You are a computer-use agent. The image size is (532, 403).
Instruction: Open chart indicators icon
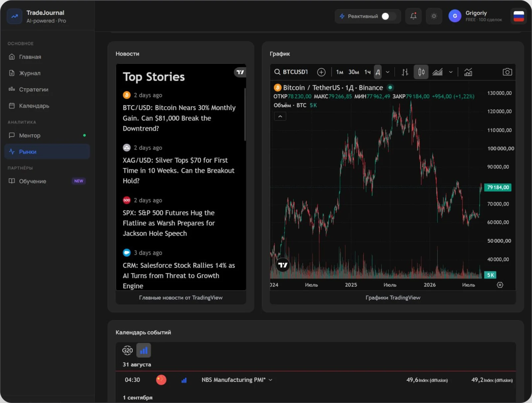(468, 72)
